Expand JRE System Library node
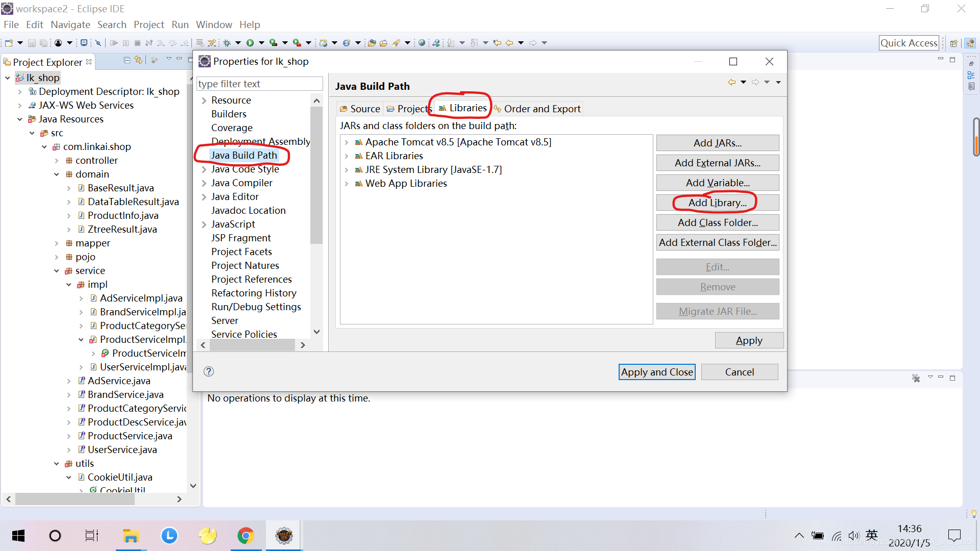Screen dimensions: 980x551 coord(347,170)
